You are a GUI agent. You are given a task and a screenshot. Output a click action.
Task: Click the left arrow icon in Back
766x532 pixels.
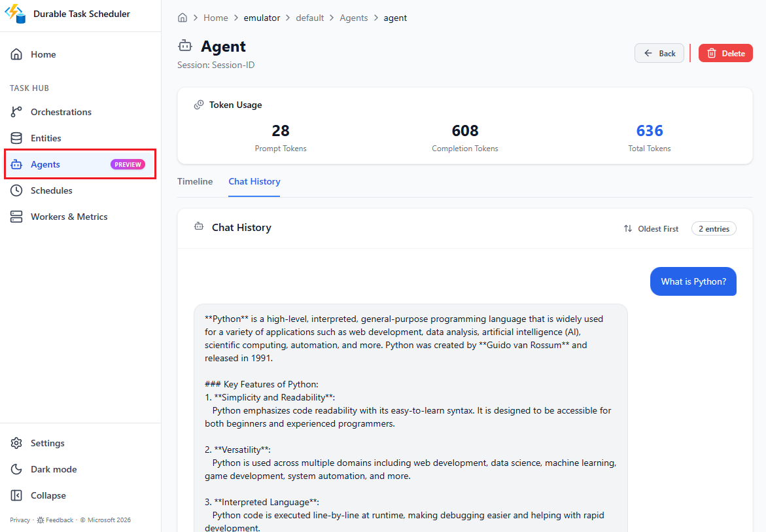click(648, 53)
